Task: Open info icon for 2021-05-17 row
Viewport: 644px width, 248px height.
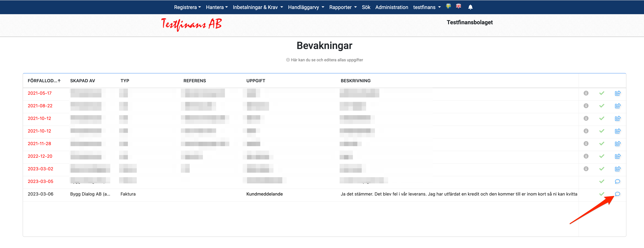Action: click(586, 93)
